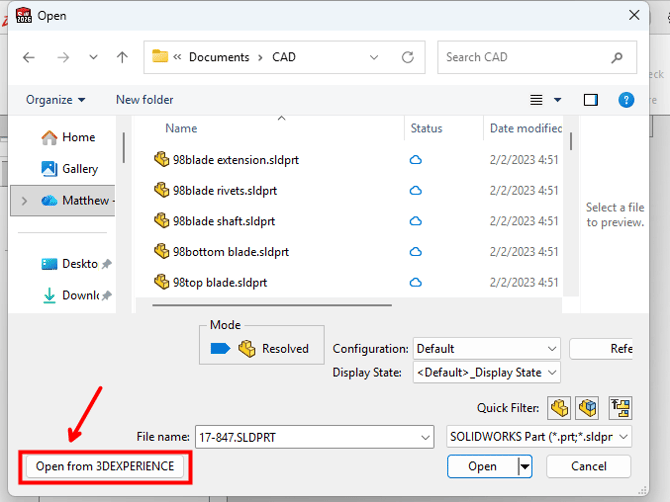This screenshot has width=670, height=502.
Task: Close the Open dialog window
Action: tap(634, 15)
